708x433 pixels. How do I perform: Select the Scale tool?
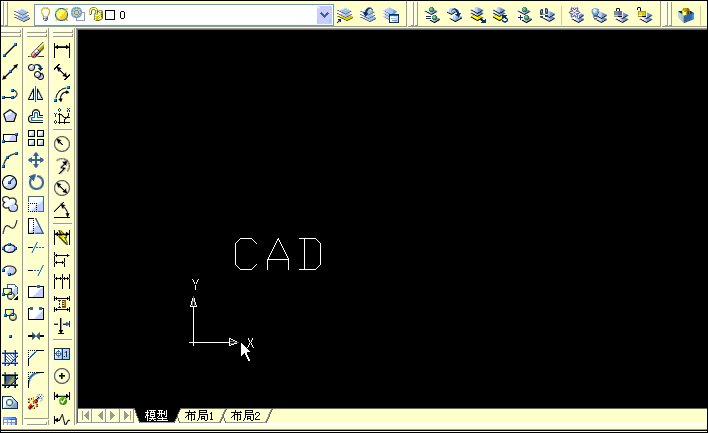pos(36,204)
